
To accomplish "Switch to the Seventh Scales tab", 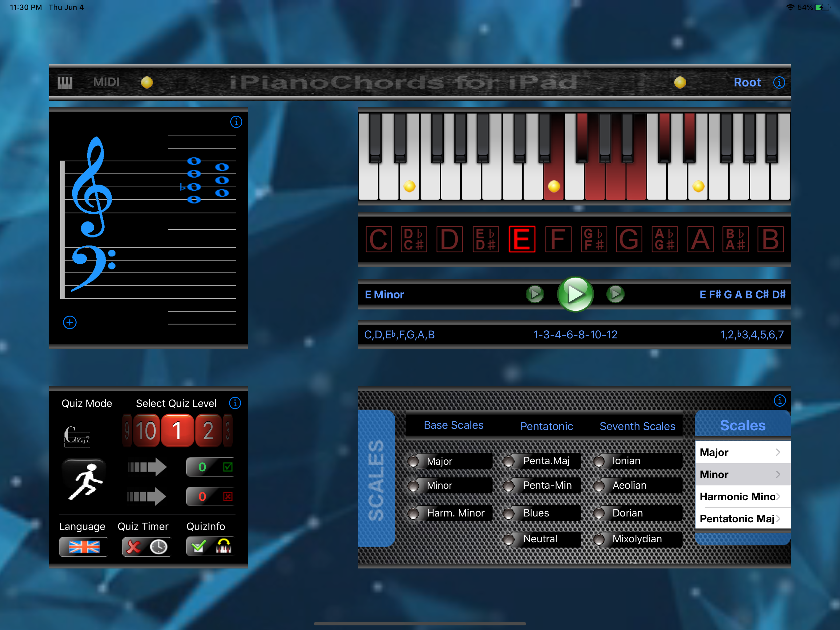I will (637, 426).
